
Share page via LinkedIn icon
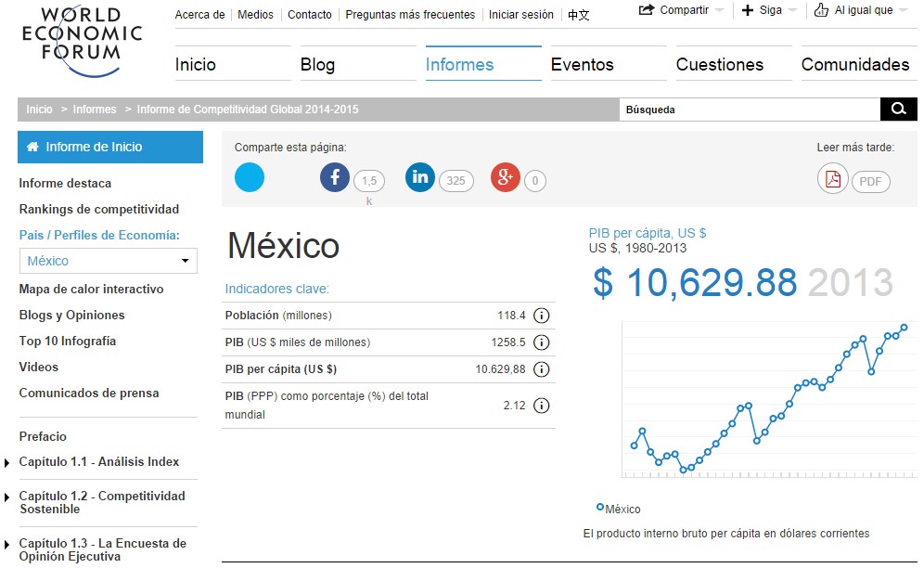coord(420,177)
